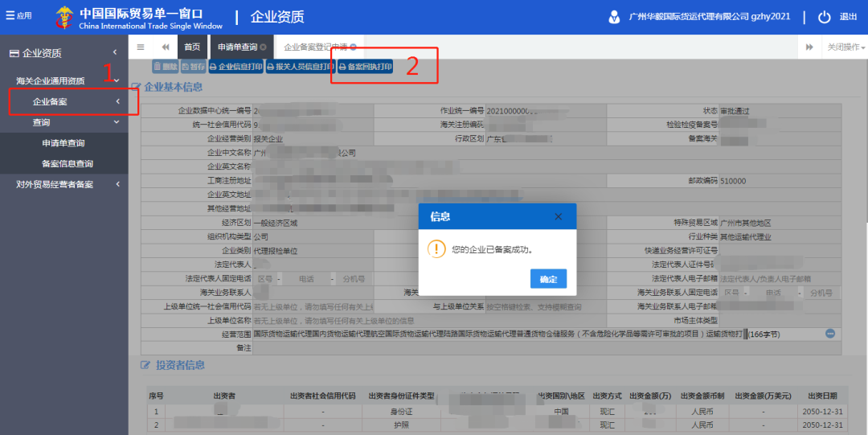Click the 删除 delete button
This screenshot has width=868, height=435.
(166, 67)
